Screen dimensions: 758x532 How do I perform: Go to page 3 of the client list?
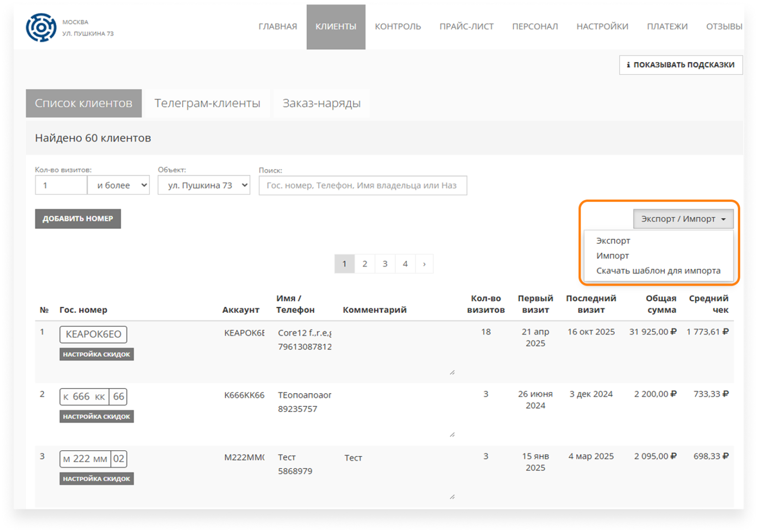[385, 264]
